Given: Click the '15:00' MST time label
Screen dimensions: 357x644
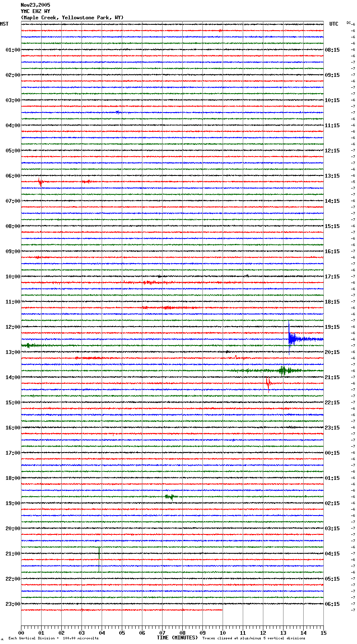Looking at the screenshot, I should pos(13,403).
